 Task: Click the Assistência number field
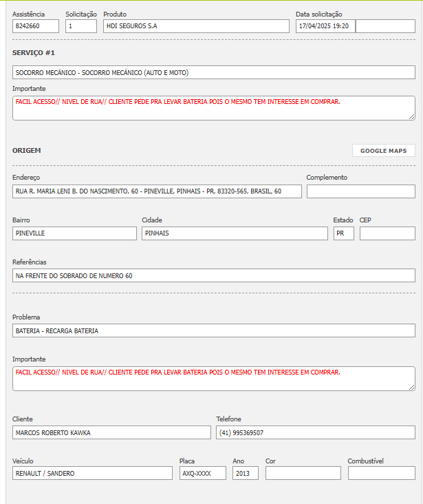pyautogui.click(x=36, y=26)
